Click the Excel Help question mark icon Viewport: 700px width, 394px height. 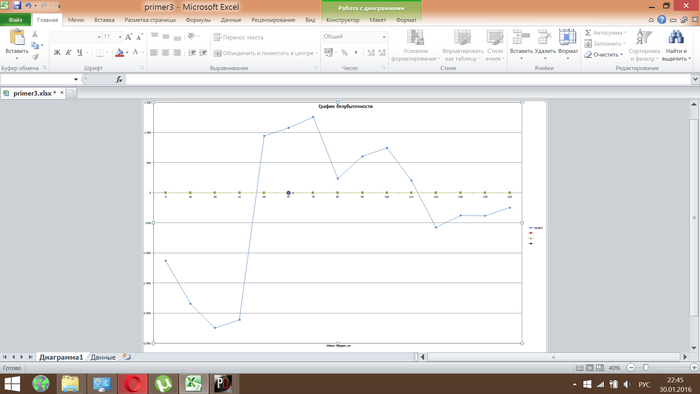coord(662,20)
